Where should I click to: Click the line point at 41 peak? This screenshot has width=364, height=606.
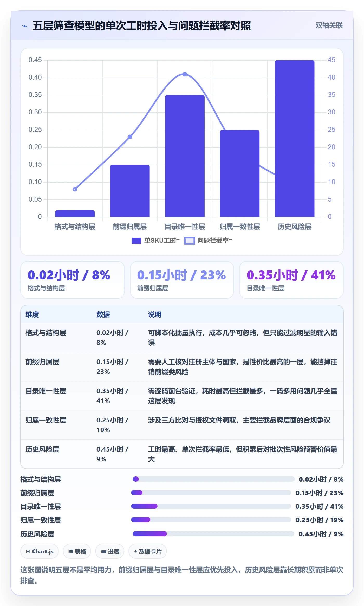click(185, 74)
